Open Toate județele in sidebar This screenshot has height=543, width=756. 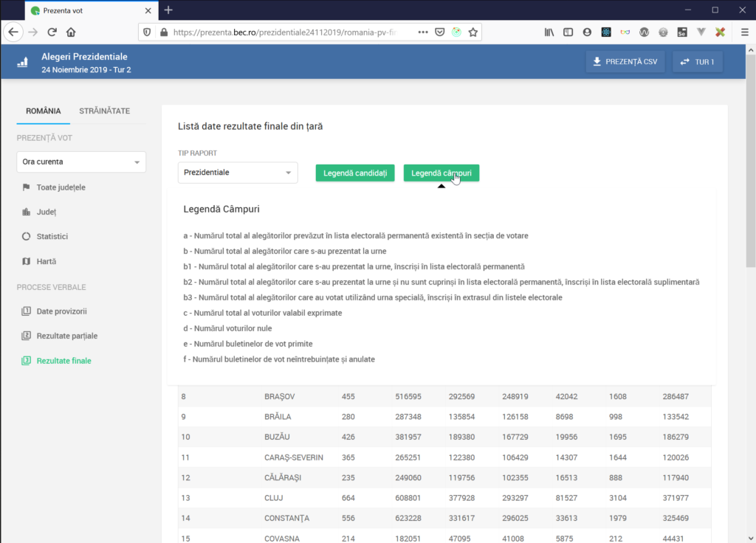[x=61, y=187]
